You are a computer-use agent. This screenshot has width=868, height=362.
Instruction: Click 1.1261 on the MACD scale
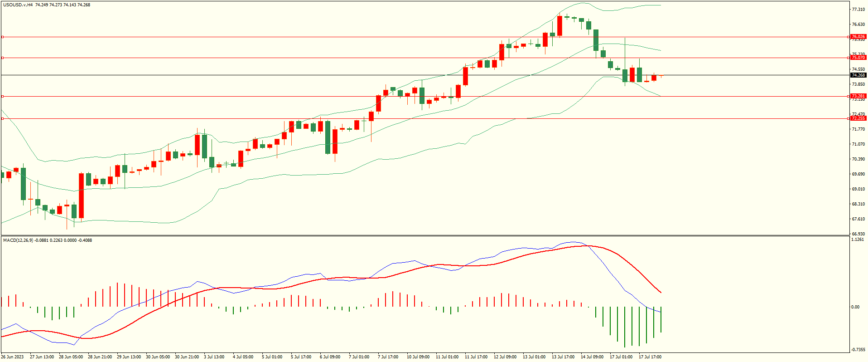(x=858, y=240)
